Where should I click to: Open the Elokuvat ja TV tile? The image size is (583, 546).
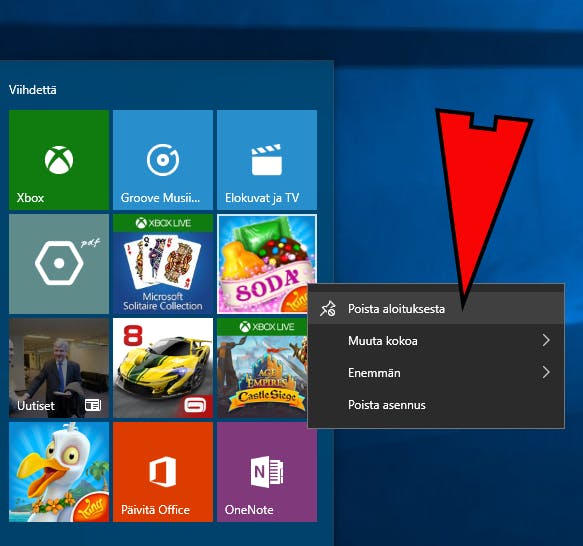(x=267, y=160)
